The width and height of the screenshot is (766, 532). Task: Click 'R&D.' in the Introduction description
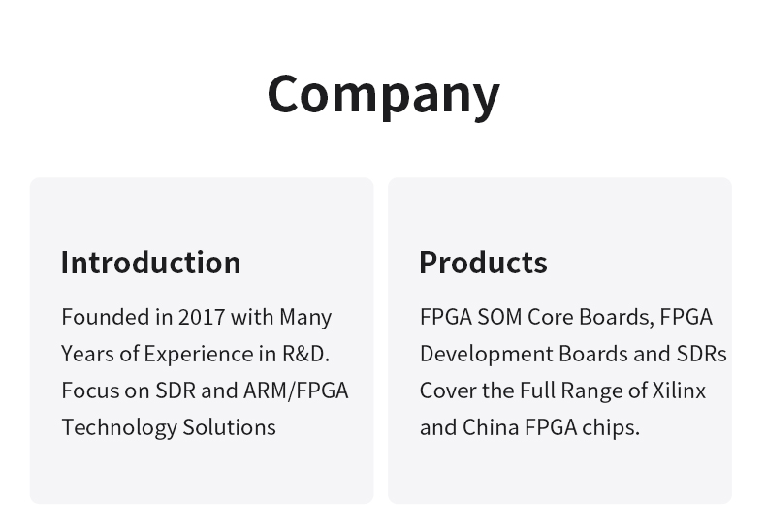[306, 354]
